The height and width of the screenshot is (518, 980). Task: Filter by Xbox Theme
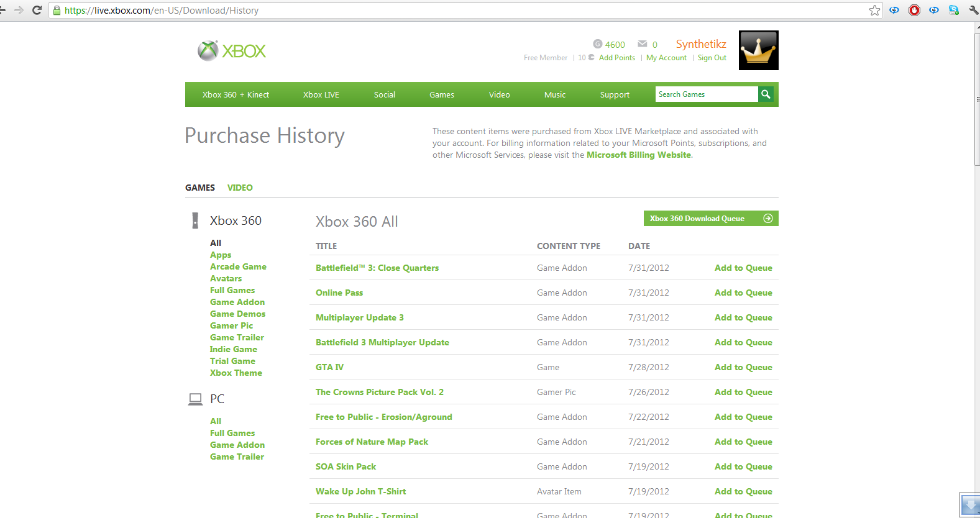pyautogui.click(x=236, y=373)
